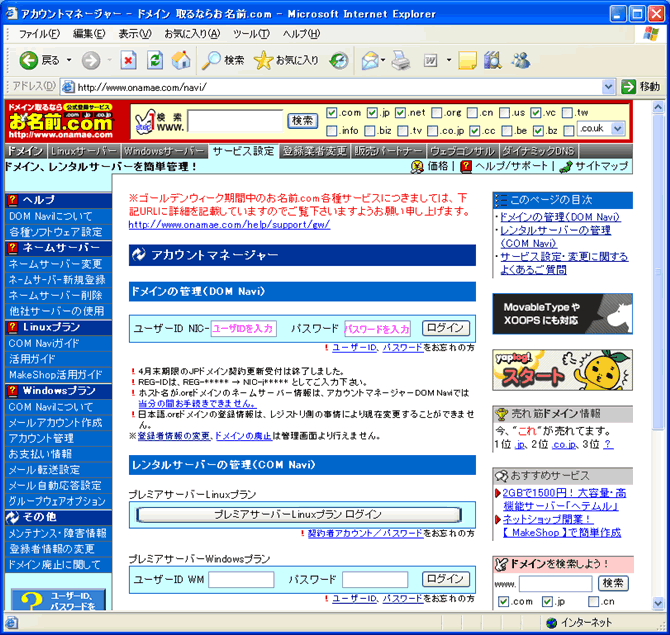Image resolution: width=670 pixels, height=635 pixels.
Task: Open the お気に入り(A) menu
Action: (x=192, y=34)
